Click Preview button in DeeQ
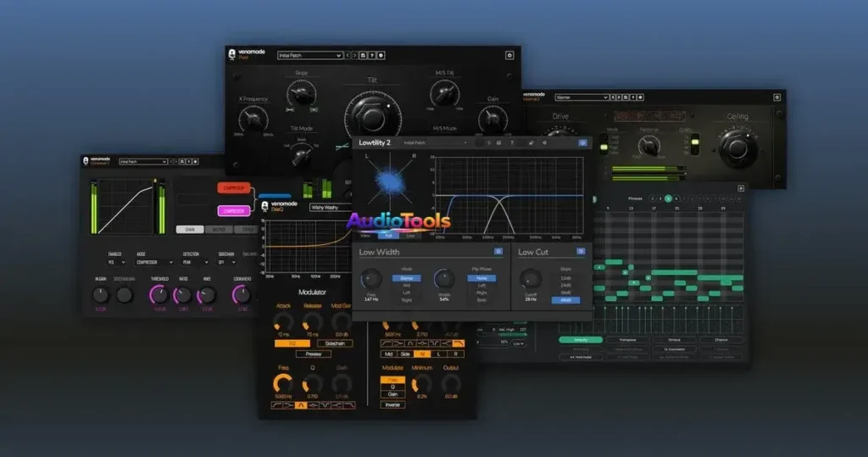The image size is (868, 457). point(314,354)
